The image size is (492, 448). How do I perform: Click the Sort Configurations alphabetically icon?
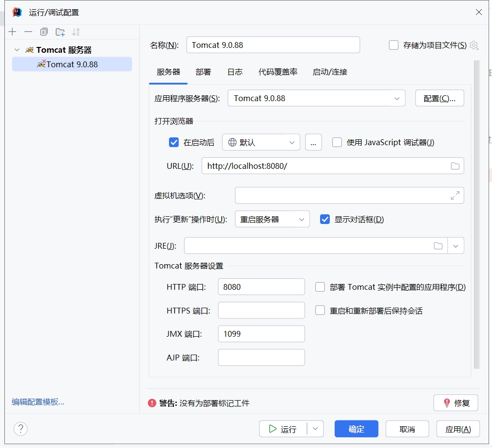[x=76, y=32]
